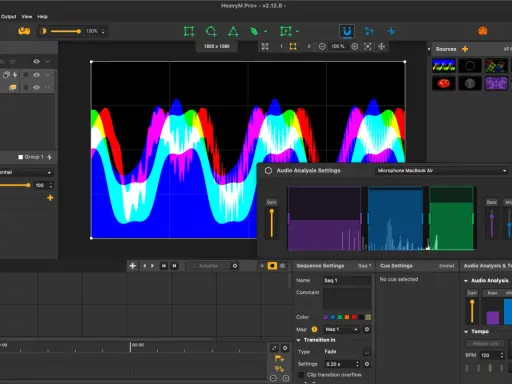Screen dimensions: 512x384
Task: Open the Map 1 dropdown
Action: pyautogui.click(x=342, y=329)
